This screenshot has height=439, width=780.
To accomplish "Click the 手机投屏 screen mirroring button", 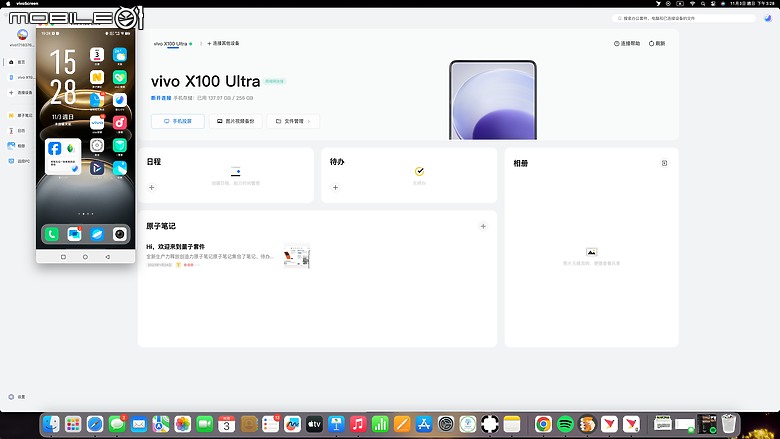I will [x=178, y=121].
